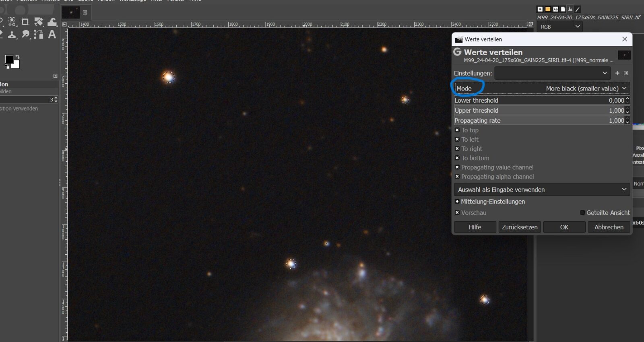
Task: Expand the Mittelung-Einstellungen section
Action: point(457,201)
